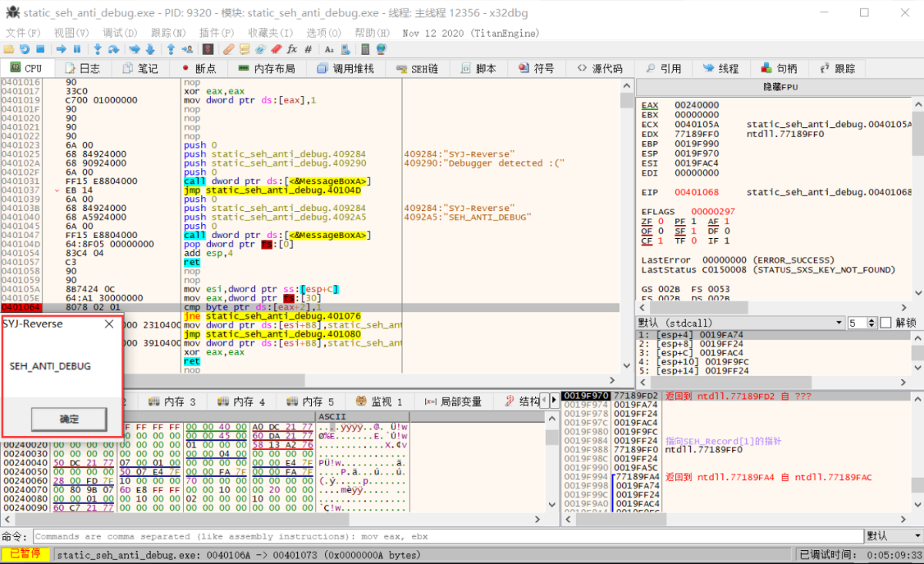This screenshot has width=924, height=564.
Task: Click the 隐藏FPU button
Action: pos(780,87)
